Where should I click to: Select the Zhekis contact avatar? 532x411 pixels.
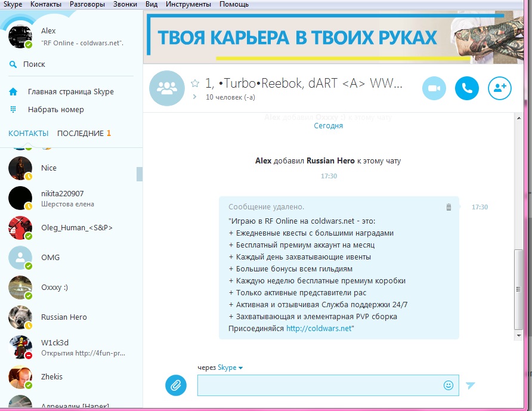coord(20,377)
